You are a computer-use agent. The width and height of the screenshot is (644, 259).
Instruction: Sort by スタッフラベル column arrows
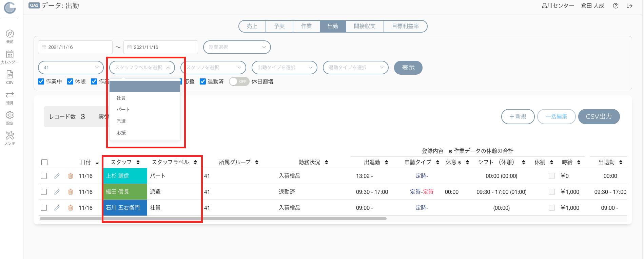(195, 162)
